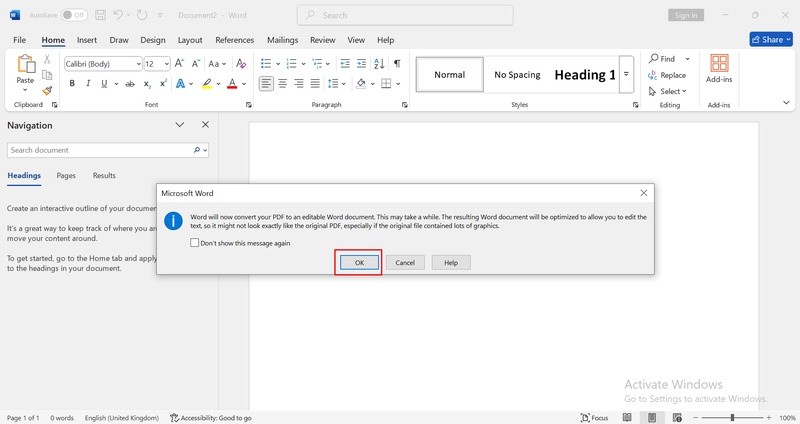Viewport: 800px width, 424px height.
Task: Click Cancel in the Microsoft Word dialog
Action: [405, 262]
